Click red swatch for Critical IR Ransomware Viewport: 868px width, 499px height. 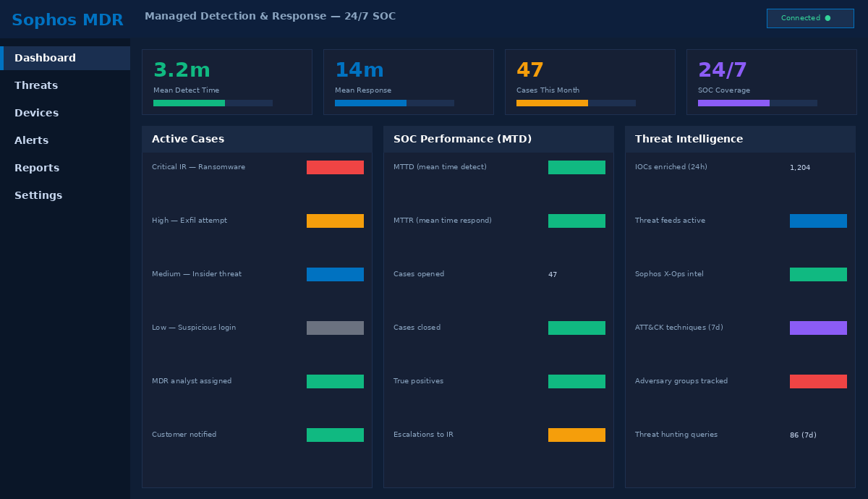click(335, 167)
